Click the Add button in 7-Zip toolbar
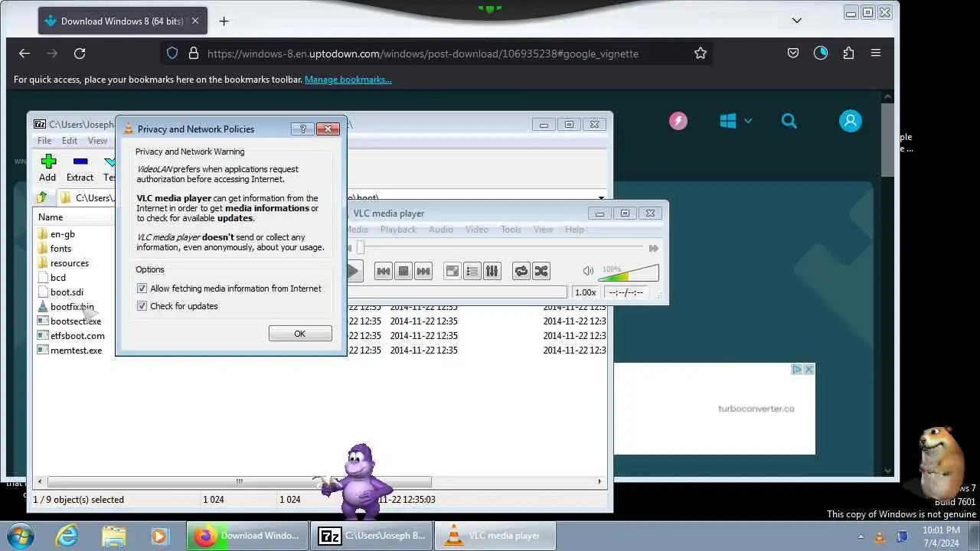 click(x=47, y=168)
